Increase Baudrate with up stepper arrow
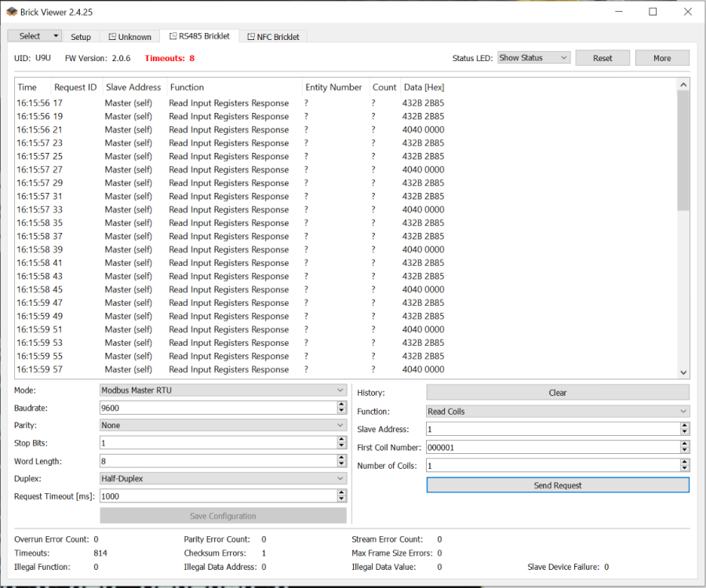The image size is (706, 588). (341, 405)
